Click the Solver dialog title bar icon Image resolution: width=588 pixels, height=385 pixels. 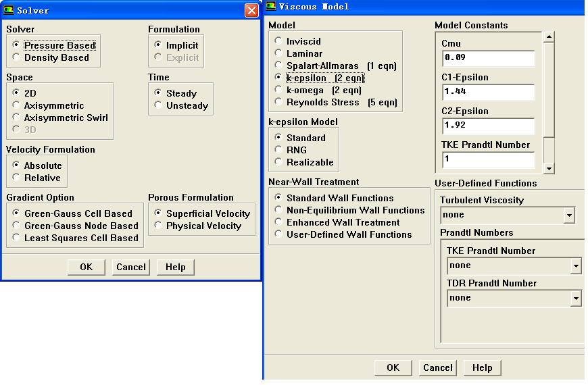tap(9, 11)
